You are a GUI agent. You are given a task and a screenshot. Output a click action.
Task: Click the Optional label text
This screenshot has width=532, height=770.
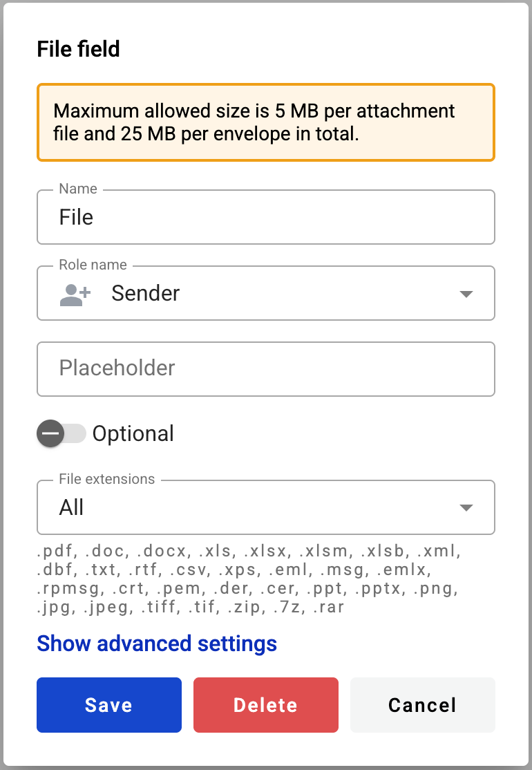pyautogui.click(x=133, y=433)
